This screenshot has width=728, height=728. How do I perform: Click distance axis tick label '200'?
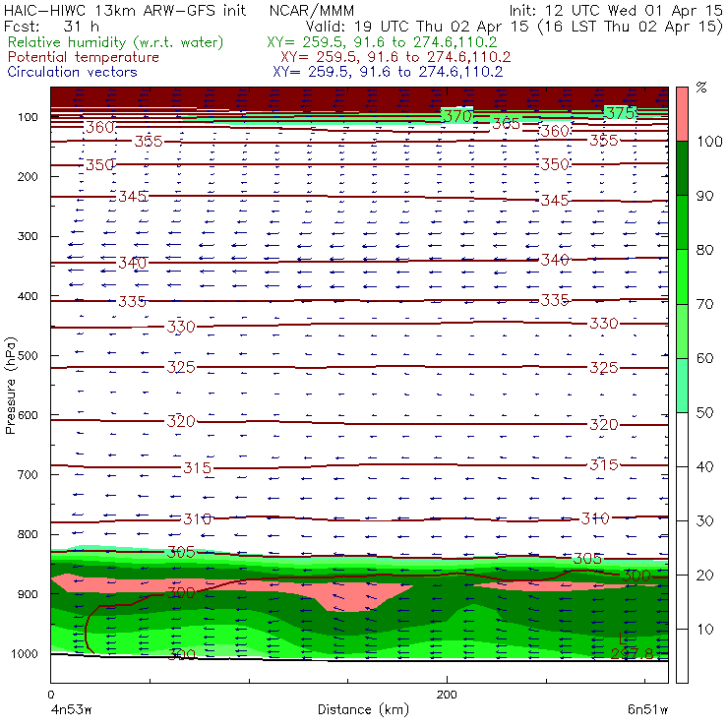tap(447, 695)
